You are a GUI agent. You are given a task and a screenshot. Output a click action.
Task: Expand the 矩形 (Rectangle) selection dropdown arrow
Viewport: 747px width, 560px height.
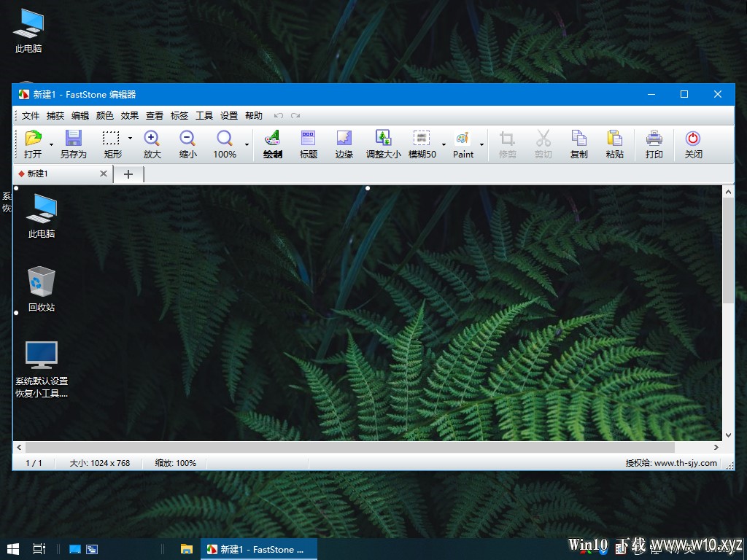pos(130,138)
